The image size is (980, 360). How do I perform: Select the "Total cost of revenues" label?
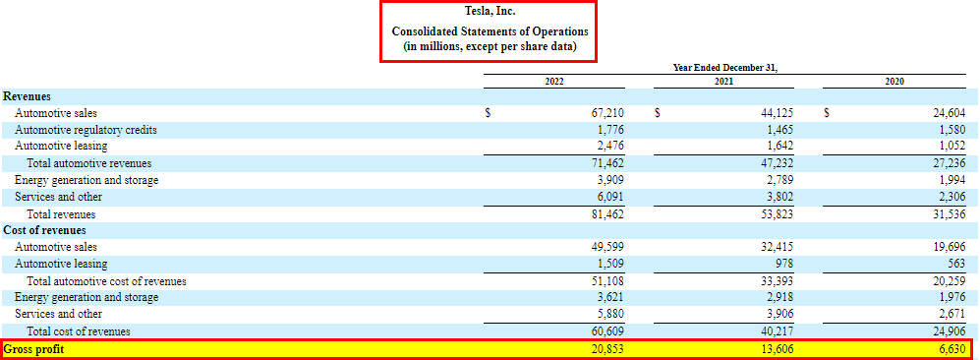pos(78,330)
